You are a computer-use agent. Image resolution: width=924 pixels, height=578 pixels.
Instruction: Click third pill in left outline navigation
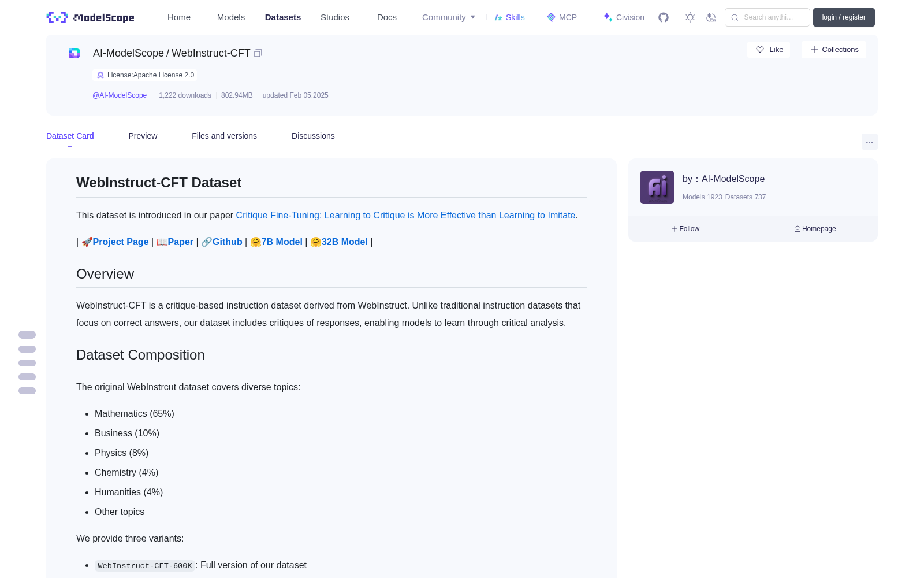coord(27,363)
